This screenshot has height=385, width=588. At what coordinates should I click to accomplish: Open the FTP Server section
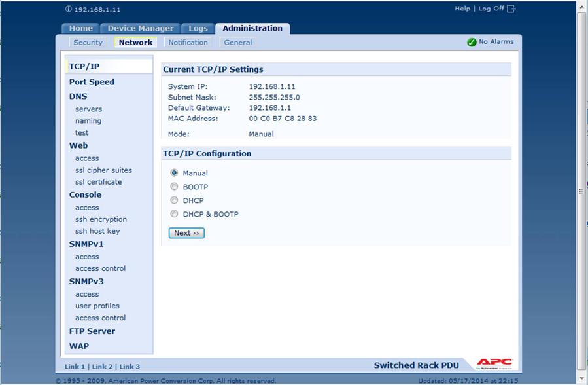coord(92,331)
